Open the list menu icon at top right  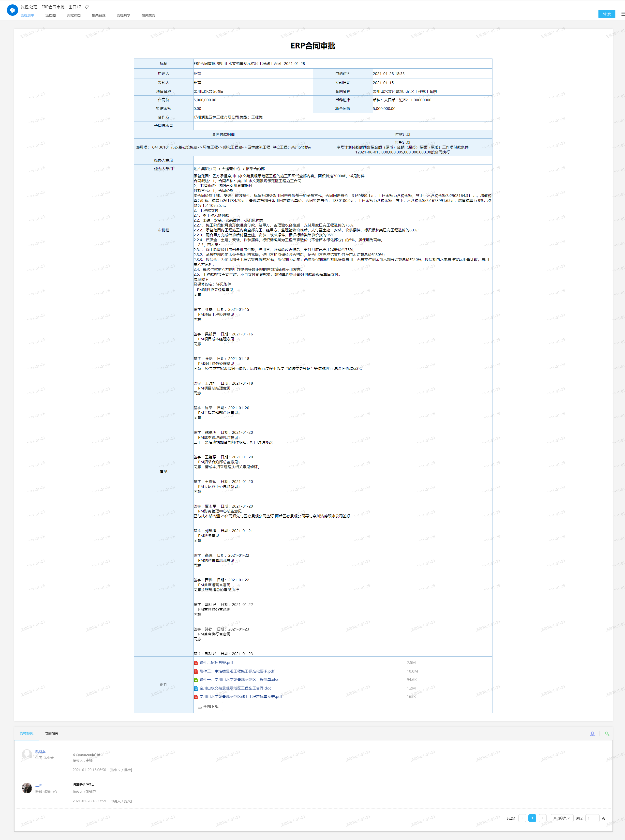pos(622,14)
